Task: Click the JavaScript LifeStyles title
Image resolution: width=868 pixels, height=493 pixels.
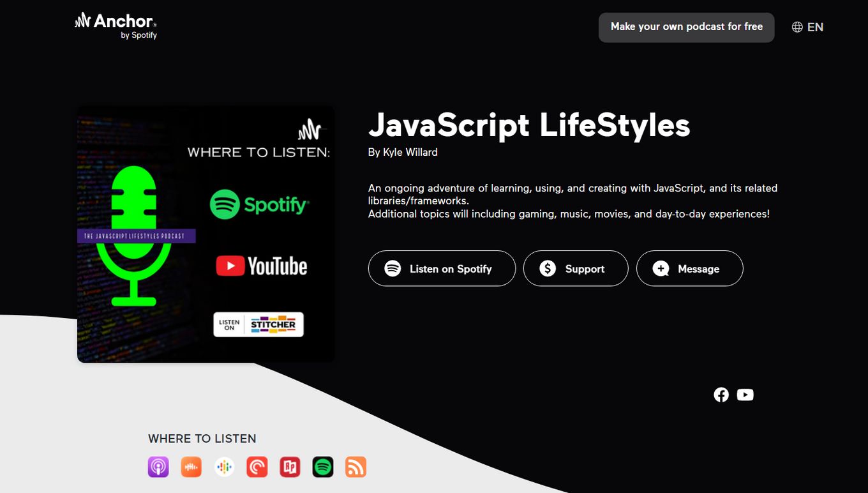Action: [x=529, y=125]
